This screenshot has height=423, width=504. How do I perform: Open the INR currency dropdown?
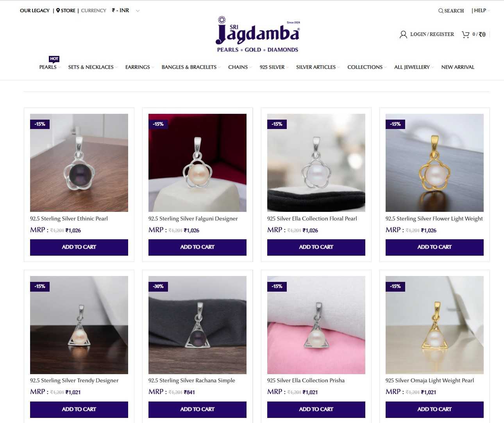(126, 11)
